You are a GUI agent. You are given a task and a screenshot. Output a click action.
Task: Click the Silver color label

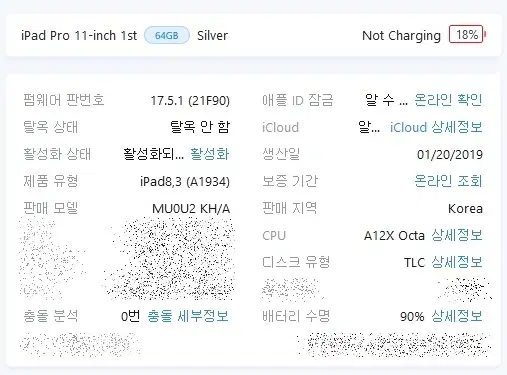[212, 35]
